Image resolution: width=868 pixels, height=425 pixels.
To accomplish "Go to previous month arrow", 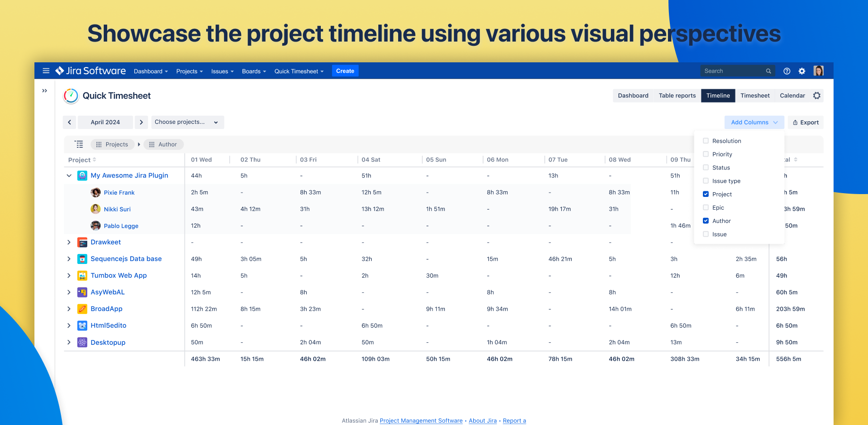I will click(69, 122).
